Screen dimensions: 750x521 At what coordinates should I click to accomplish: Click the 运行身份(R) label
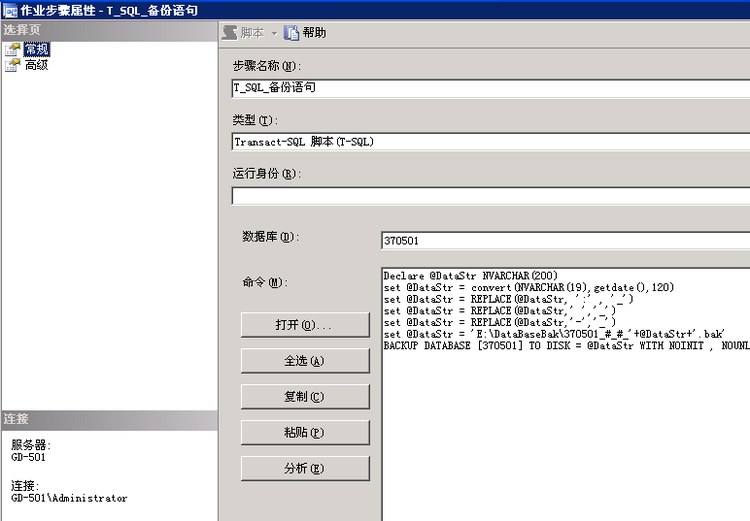click(x=266, y=173)
